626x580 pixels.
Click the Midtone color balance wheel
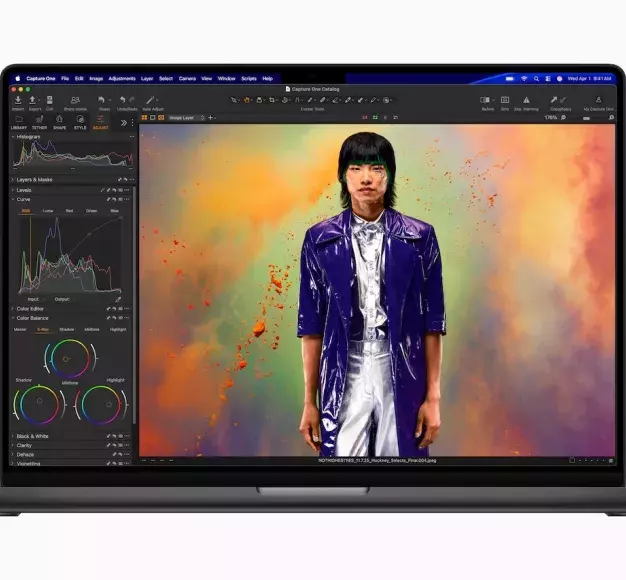click(x=68, y=359)
